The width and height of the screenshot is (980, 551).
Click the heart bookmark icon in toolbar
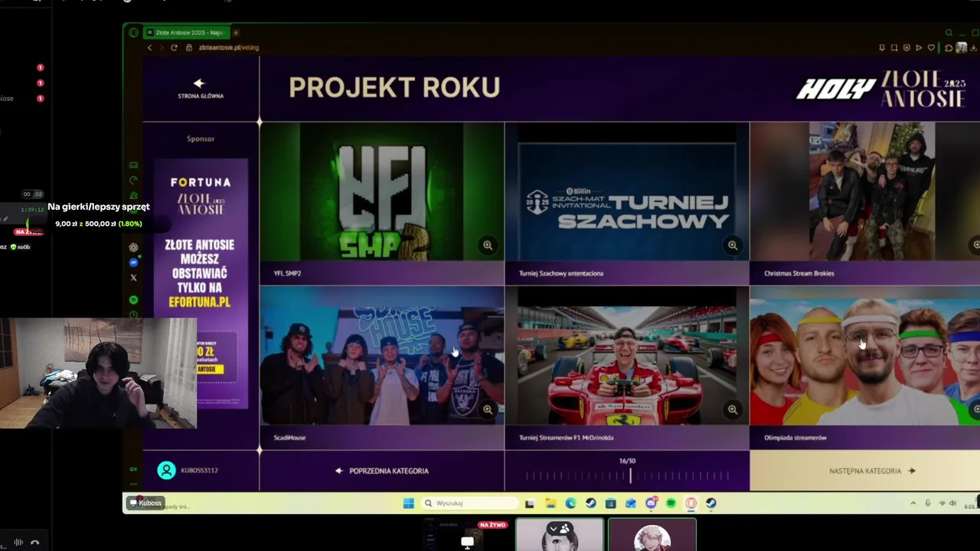(x=931, y=47)
